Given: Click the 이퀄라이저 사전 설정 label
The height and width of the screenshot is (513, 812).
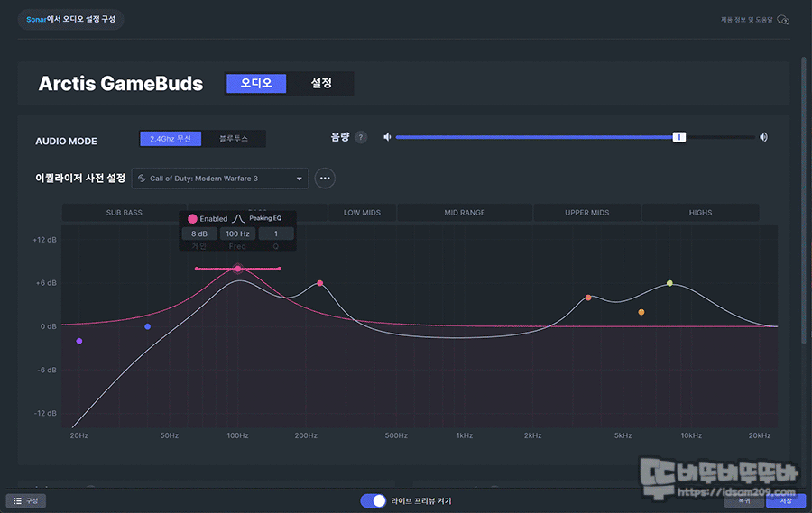Looking at the screenshot, I should 80,179.
